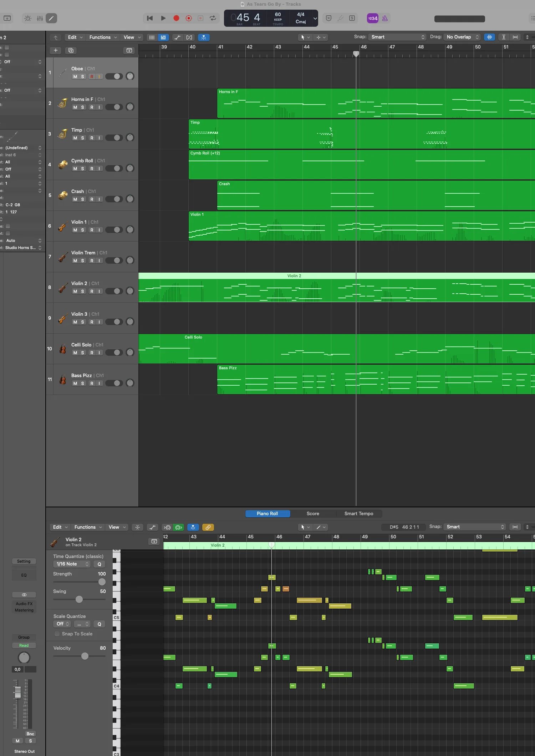
Task: Adjust the Swing slider
Action: 79,599
